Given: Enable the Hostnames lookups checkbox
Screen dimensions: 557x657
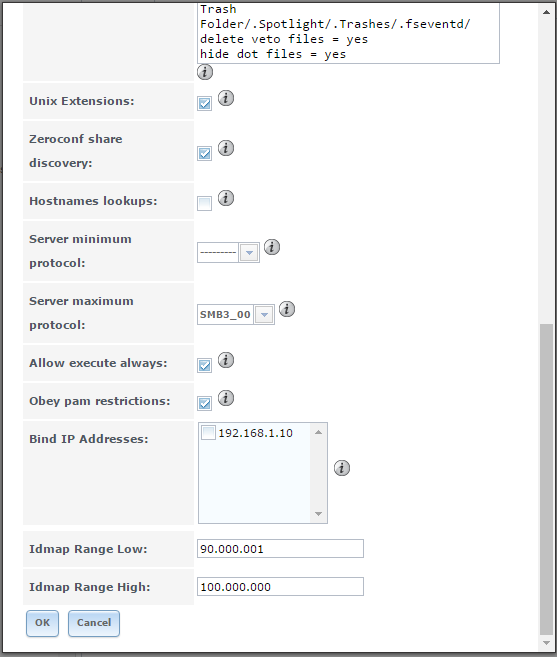Looking at the screenshot, I should point(205,204).
